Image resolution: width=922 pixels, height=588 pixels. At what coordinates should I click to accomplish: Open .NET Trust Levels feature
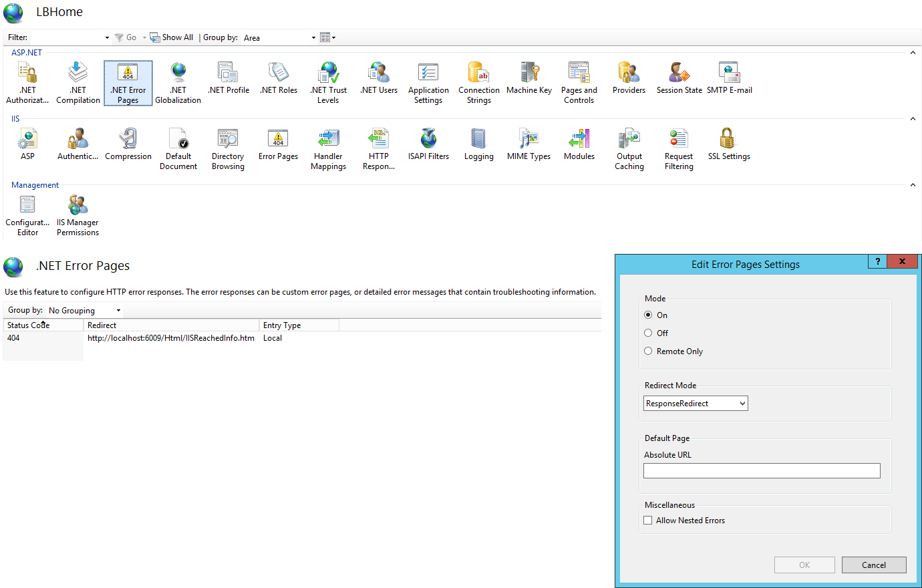[329, 83]
